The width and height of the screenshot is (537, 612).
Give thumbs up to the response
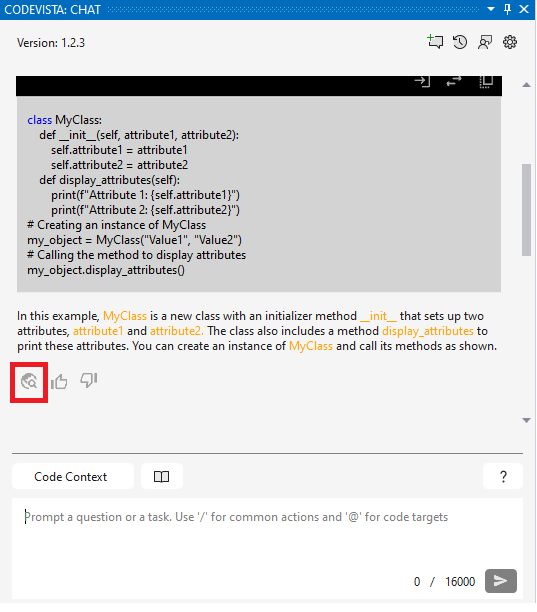point(59,381)
